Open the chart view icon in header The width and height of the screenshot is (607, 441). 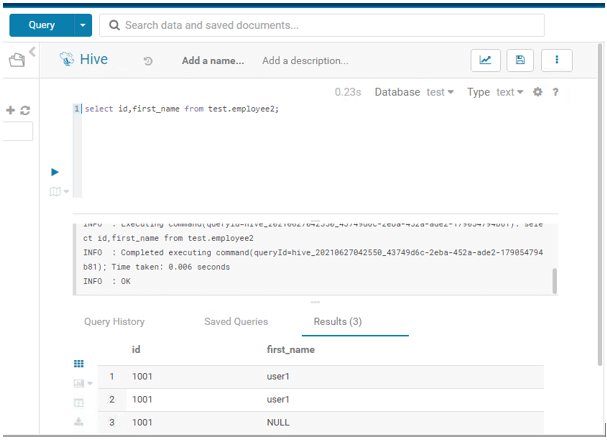click(x=485, y=60)
